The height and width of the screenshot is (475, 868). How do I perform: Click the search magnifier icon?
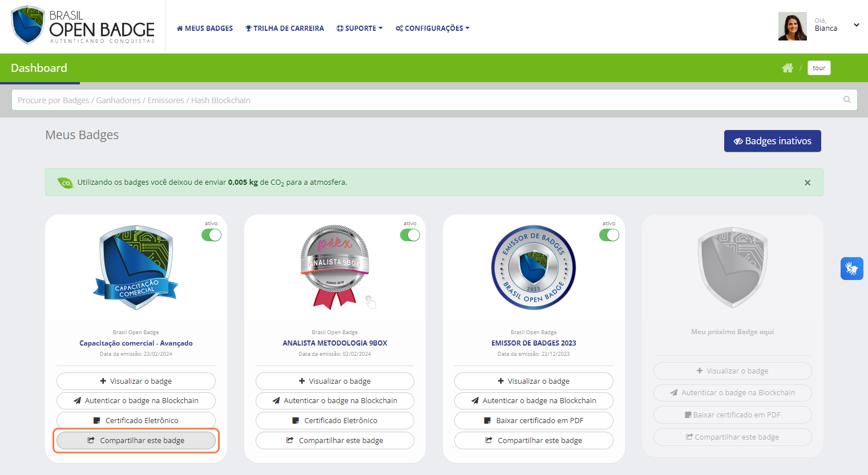(x=847, y=100)
